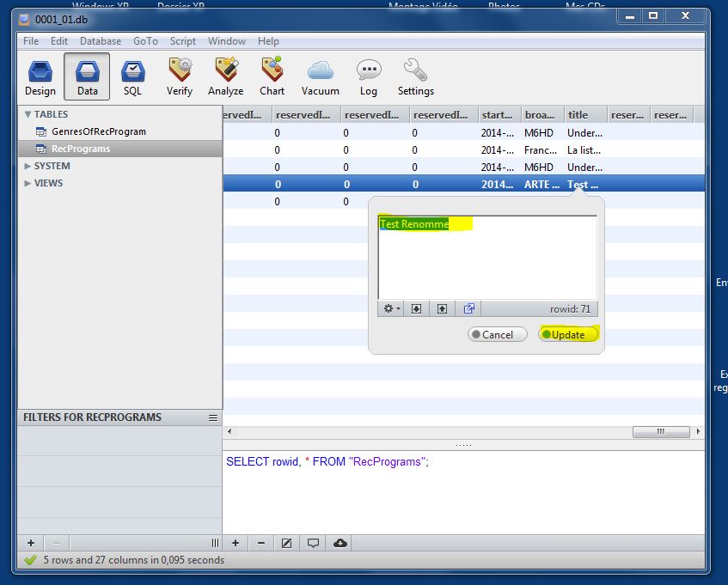The image size is (728, 585).
Task: Open the gear dropdown in cell editor
Action: point(392,308)
